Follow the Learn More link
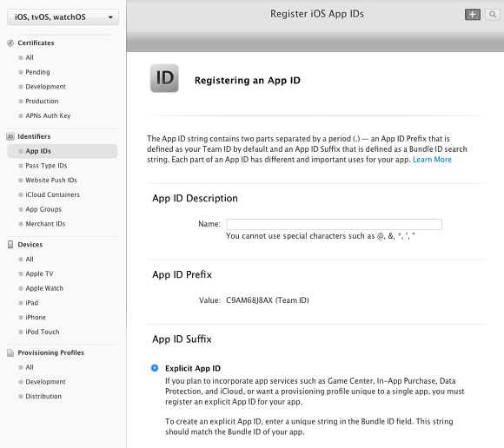This screenshot has height=448, width=504. tap(432, 160)
